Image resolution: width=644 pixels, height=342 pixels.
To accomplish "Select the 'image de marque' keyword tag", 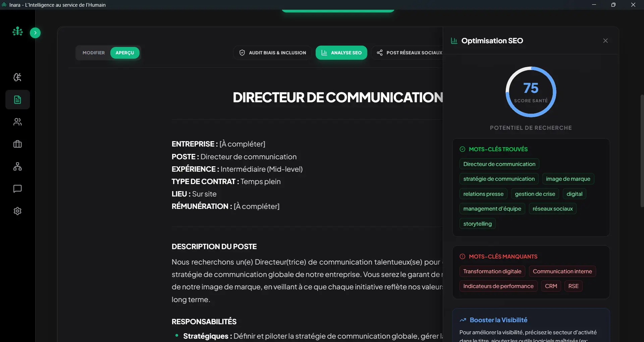I will click(568, 179).
